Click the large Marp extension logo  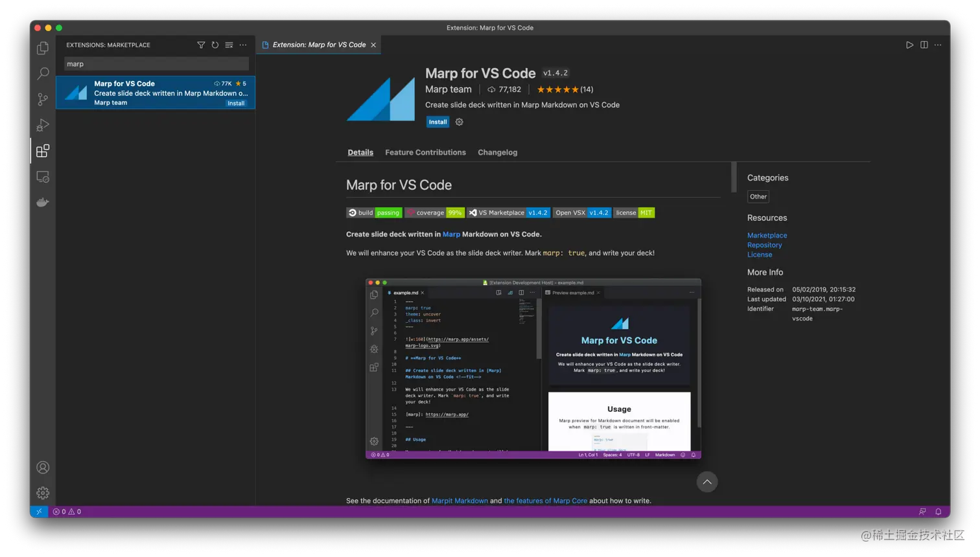(380, 98)
